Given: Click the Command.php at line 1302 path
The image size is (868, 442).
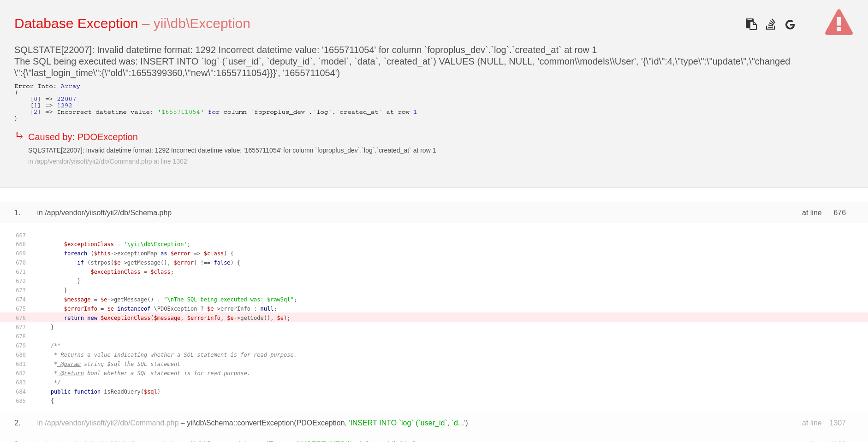Looking at the screenshot, I should point(107,161).
